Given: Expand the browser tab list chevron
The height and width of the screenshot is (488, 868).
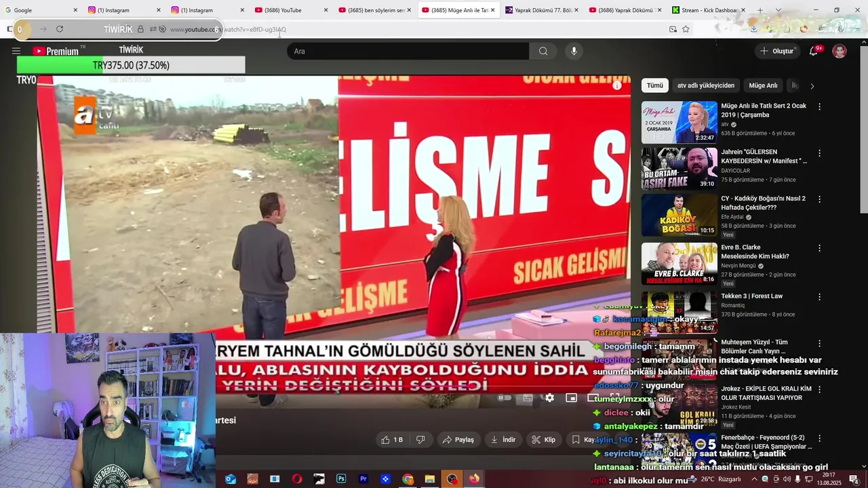Looking at the screenshot, I should (x=778, y=10).
